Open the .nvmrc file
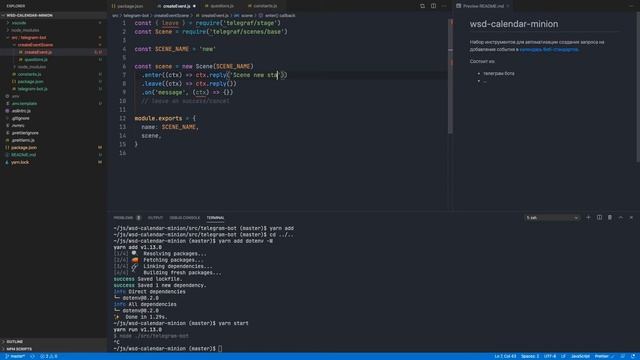This screenshot has height=360, width=640. [53, 126]
